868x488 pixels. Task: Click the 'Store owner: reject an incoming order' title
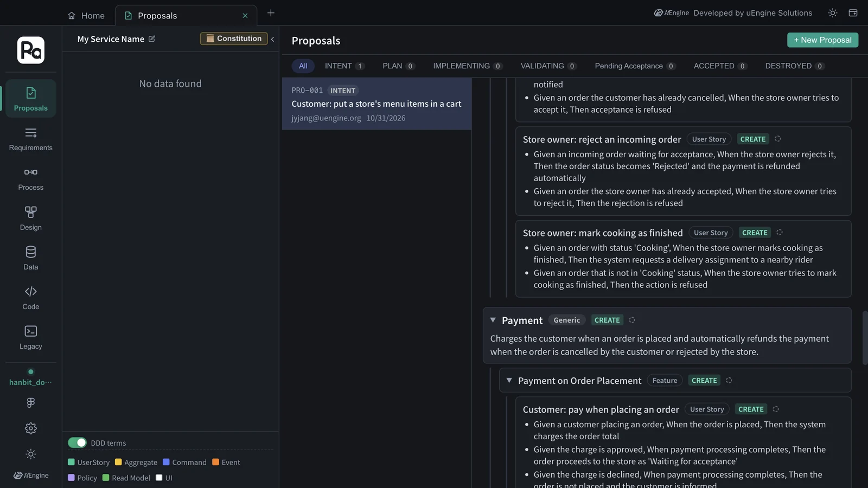click(602, 139)
